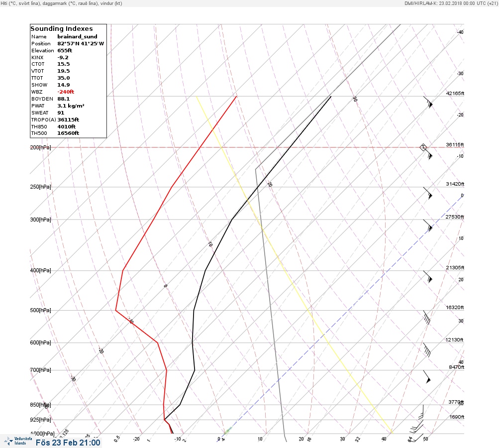Click the DMI/HIRLAM-K model run header text
The image size is (499, 448).
[451, 3]
